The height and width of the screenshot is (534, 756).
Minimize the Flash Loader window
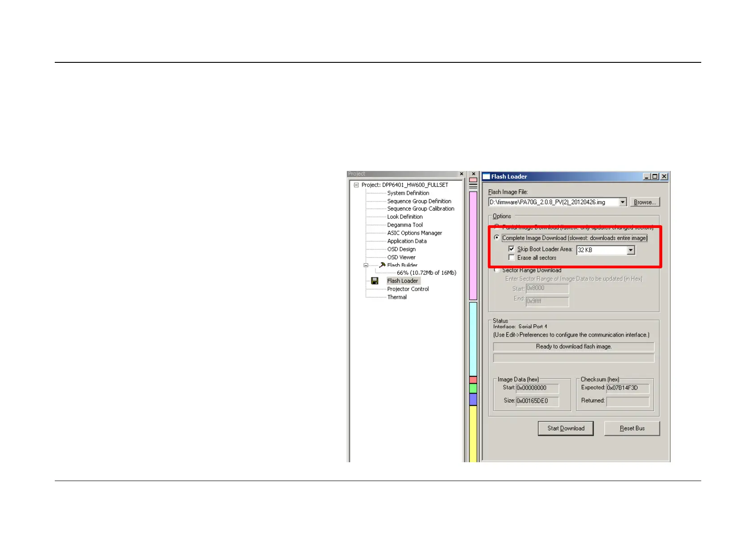click(647, 176)
